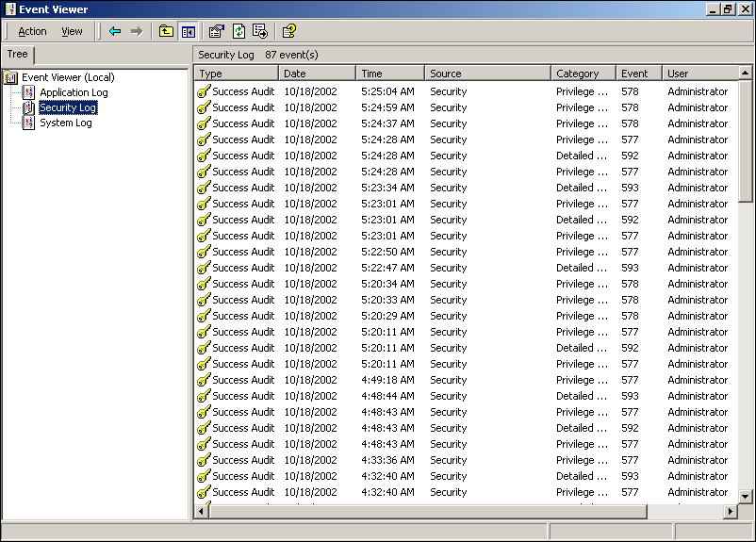Click the horizontal scrollbar right arrow

730,511
